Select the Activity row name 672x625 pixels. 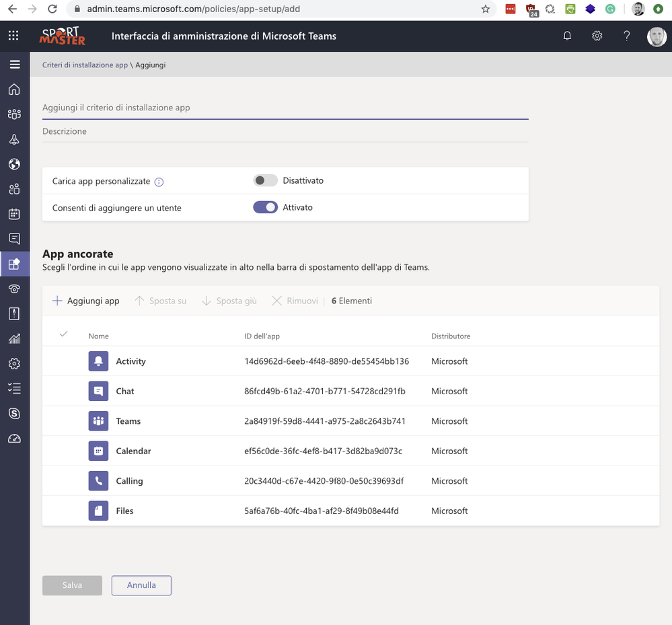(x=130, y=361)
